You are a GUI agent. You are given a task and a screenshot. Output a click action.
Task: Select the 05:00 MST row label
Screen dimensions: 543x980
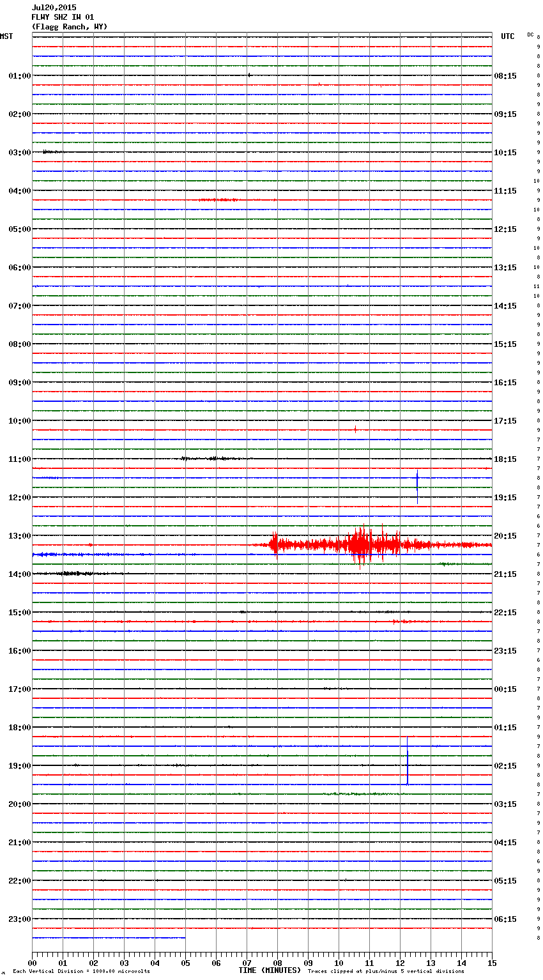20,229
